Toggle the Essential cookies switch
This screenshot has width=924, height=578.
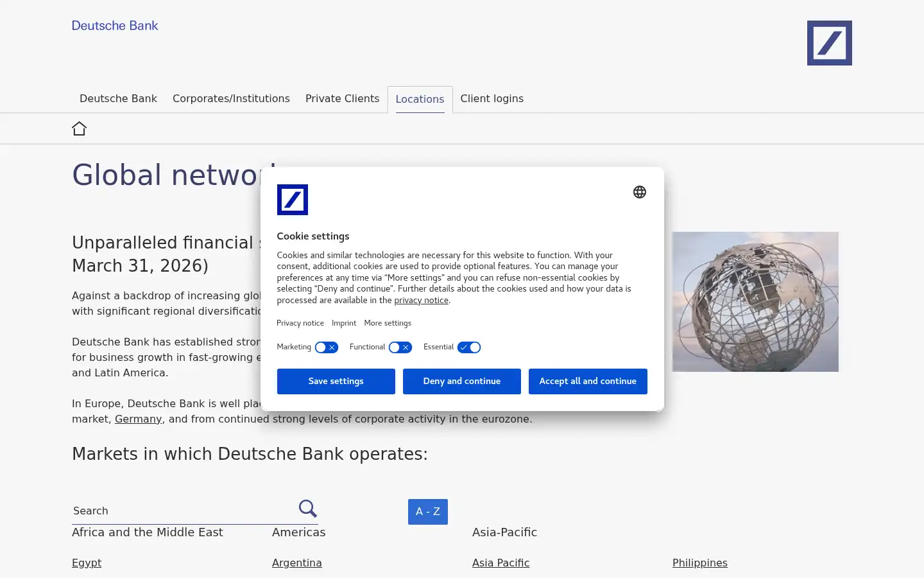pos(469,347)
